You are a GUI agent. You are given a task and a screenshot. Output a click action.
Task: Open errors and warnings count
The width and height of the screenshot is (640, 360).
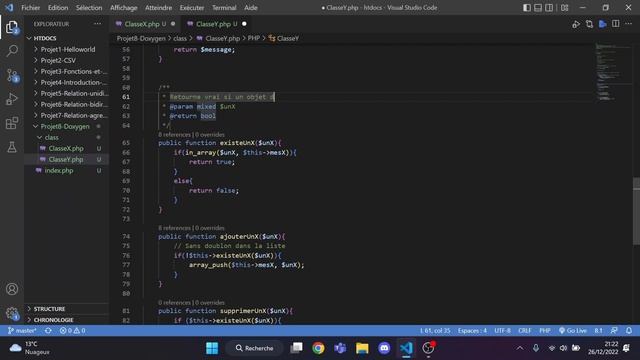click(x=72, y=331)
